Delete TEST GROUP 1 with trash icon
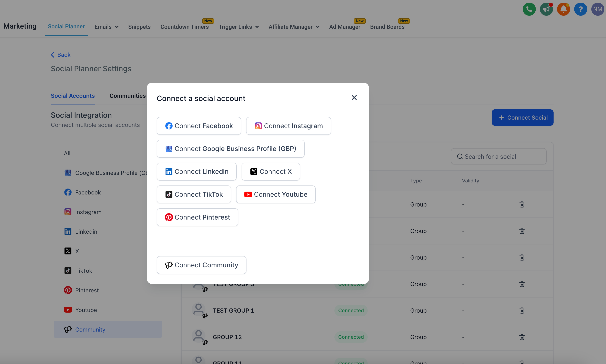Screen dimensions: 606x364 [x=522, y=311]
